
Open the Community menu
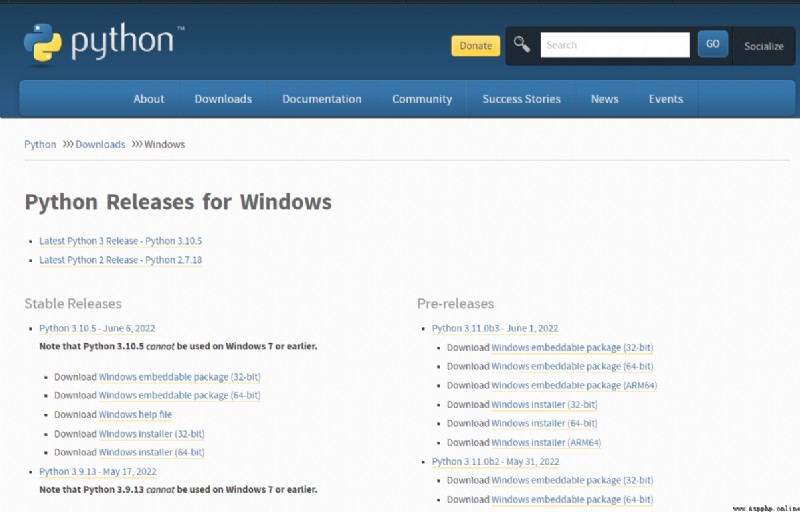point(422,99)
